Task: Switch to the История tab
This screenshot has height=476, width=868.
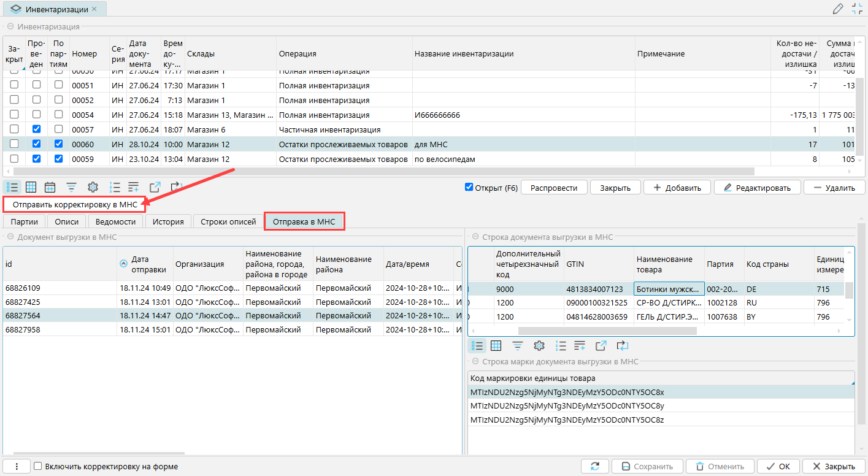Action: coord(168,221)
